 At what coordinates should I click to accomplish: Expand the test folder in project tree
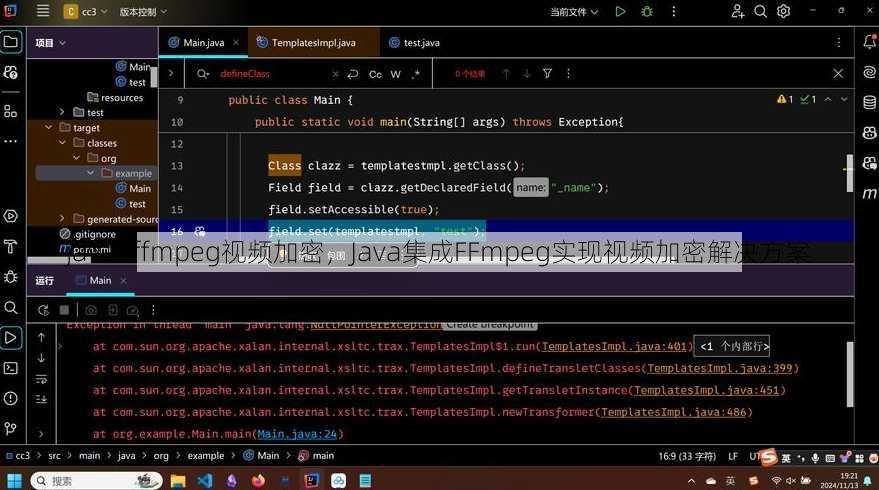62,112
